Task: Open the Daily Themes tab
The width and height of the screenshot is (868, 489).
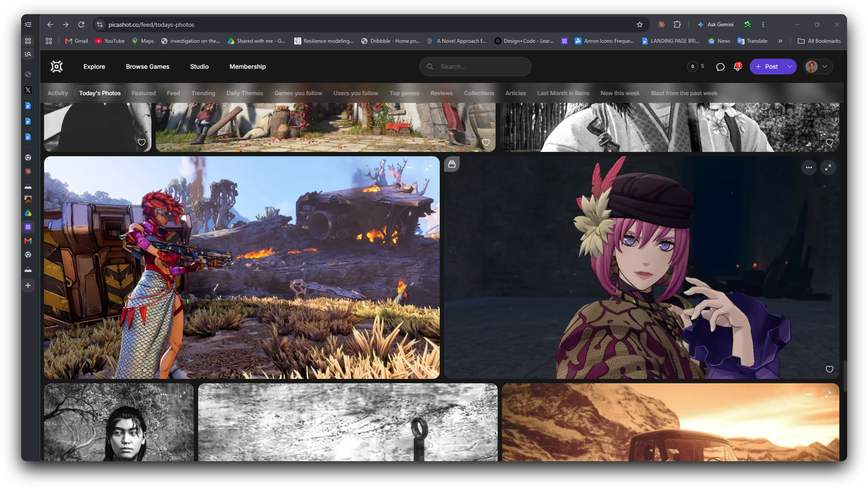Action: tap(245, 93)
